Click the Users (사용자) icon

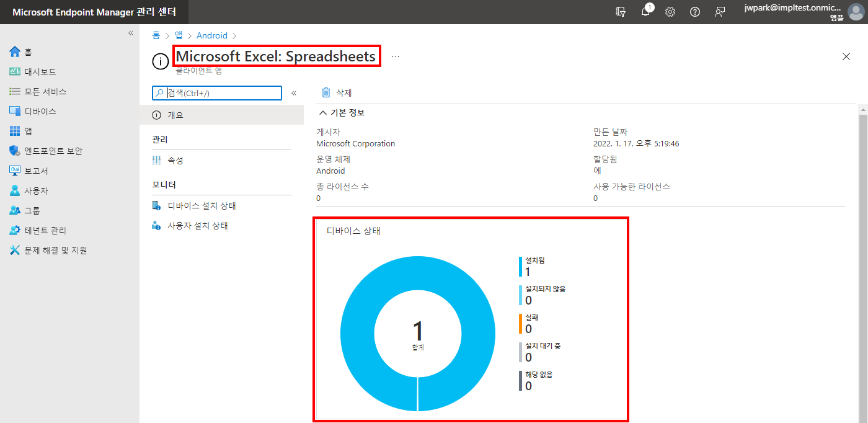pyautogui.click(x=15, y=190)
